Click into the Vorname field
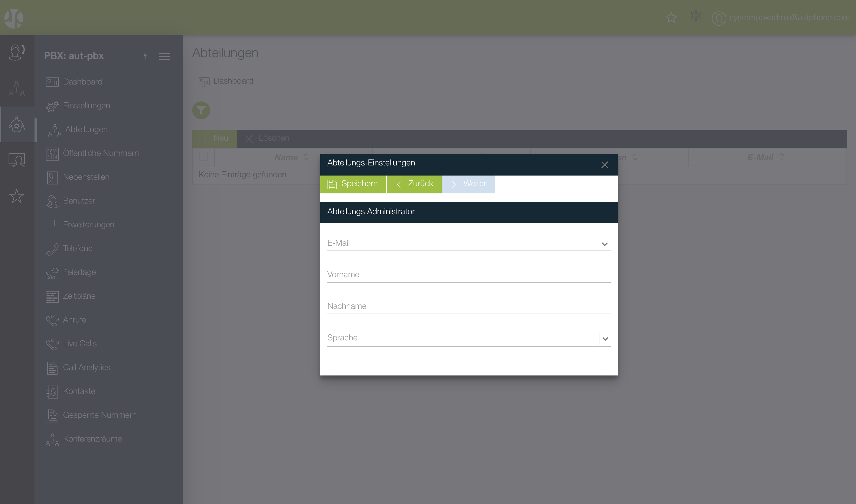 click(x=468, y=274)
